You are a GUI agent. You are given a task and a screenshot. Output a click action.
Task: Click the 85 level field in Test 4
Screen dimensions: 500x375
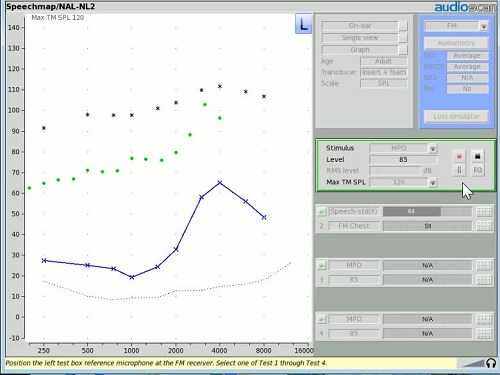354,333
